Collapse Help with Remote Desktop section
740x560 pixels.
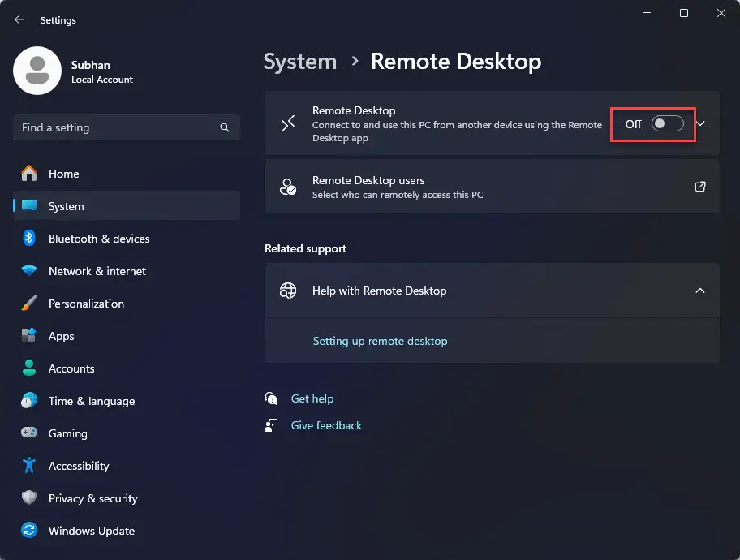tap(700, 291)
